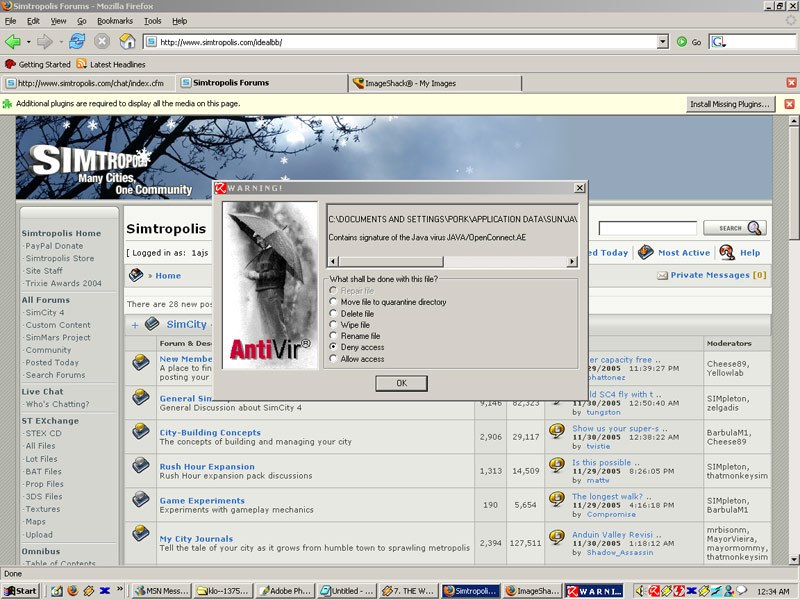Dismiss the missing plugins notification bar
Viewport: 800px width, 600px height.
pyautogui.click(x=789, y=104)
